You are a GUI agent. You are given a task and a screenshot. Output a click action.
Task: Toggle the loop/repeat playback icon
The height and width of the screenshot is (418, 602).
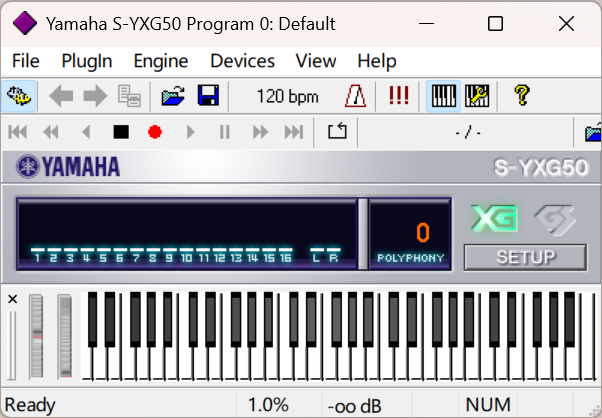point(337,131)
